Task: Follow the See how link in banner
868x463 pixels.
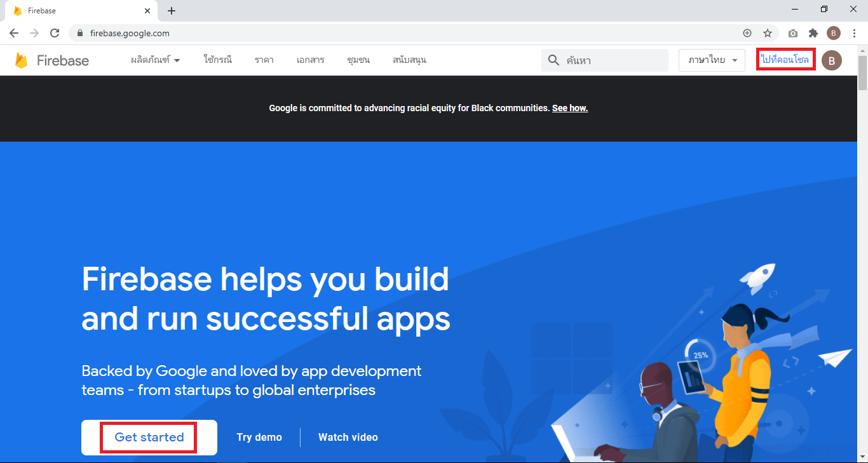Action: 570,108
